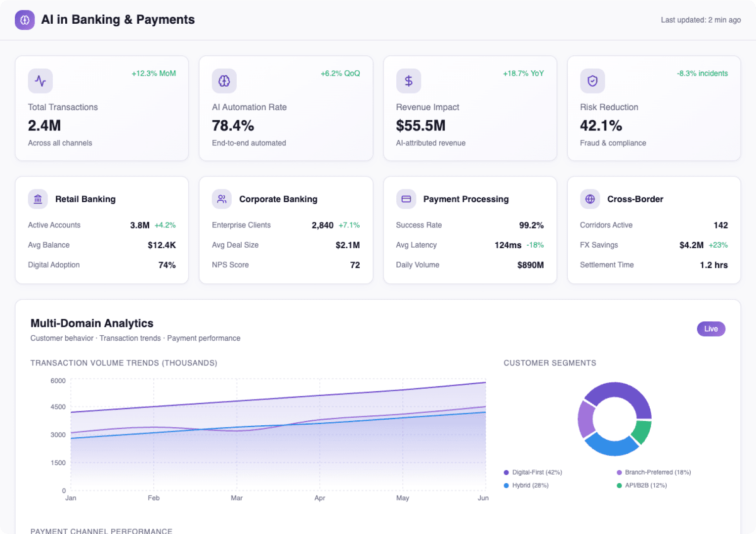The image size is (756, 534).
Task: Click the Transaction trends label
Action: click(130, 338)
